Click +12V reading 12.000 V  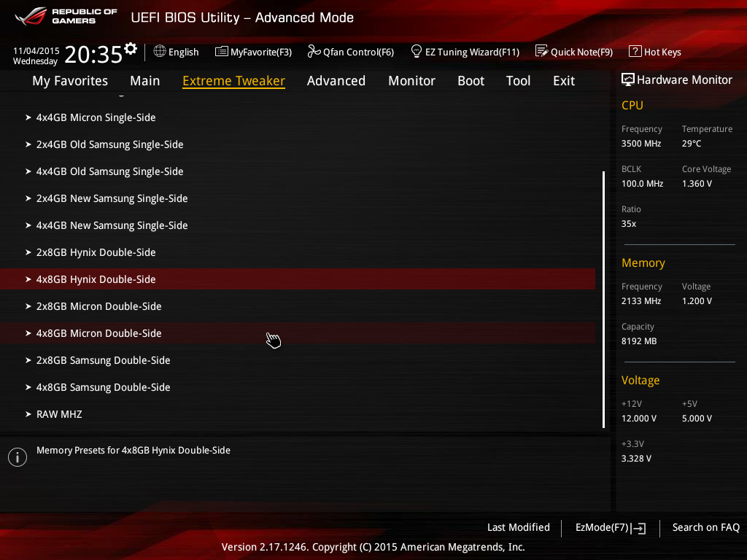click(639, 419)
